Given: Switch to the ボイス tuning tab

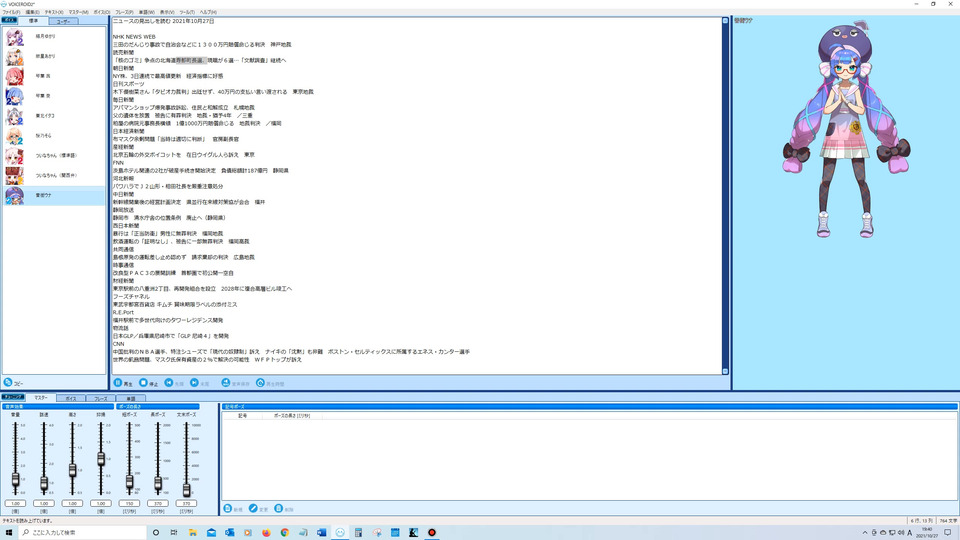Looking at the screenshot, I should tap(70, 399).
